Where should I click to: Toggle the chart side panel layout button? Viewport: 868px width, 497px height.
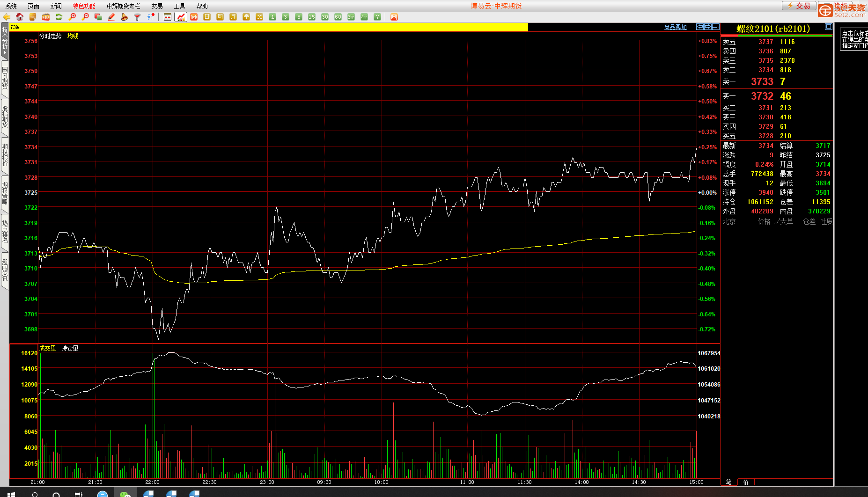click(716, 27)
